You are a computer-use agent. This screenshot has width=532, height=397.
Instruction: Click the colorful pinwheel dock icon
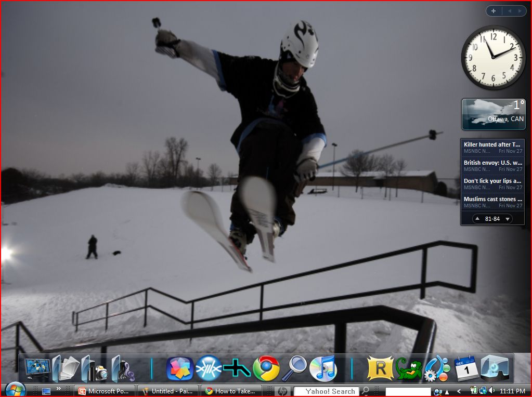coord(179,368)
